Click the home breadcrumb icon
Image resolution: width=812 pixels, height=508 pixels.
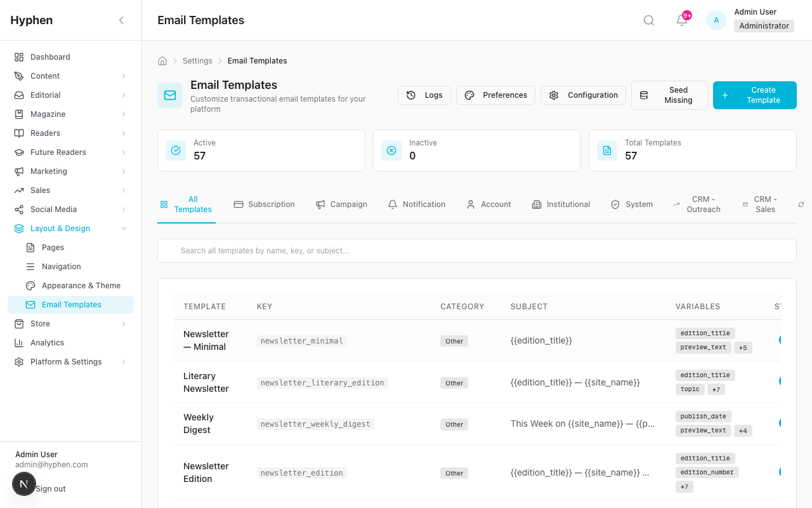point(162,60)
